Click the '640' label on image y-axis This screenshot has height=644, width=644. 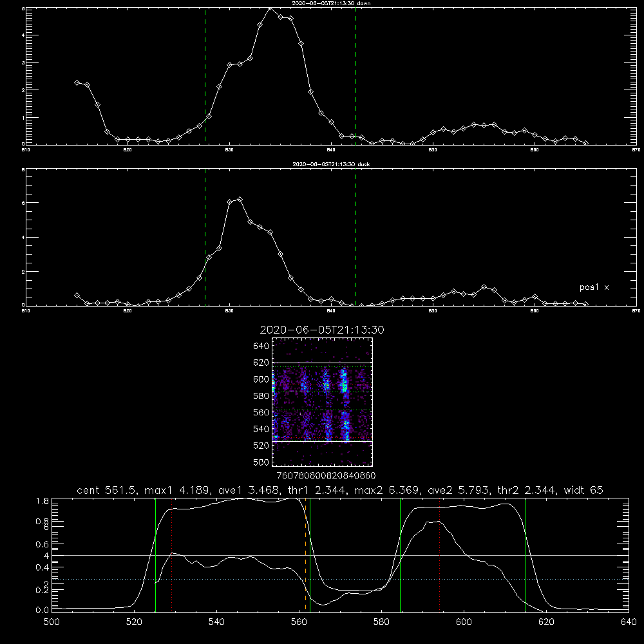(261, 346)
